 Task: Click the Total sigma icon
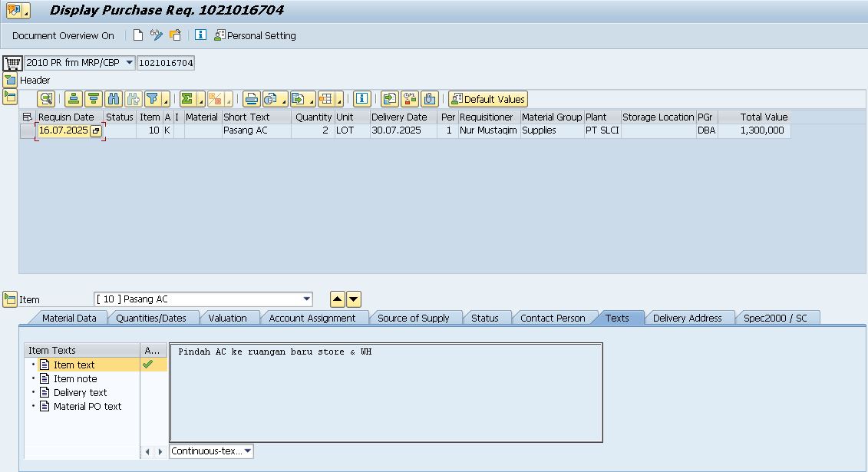coord(188,99)
